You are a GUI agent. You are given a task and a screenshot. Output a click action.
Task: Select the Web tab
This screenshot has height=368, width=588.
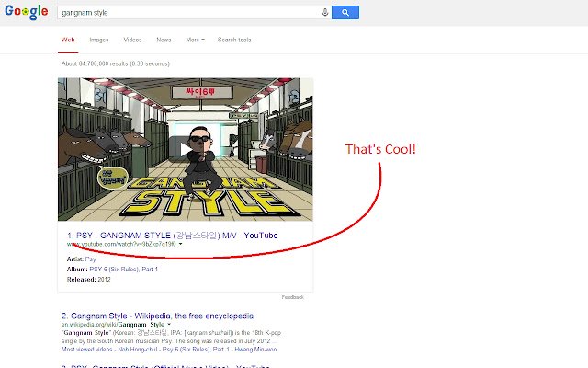point(68,40)
